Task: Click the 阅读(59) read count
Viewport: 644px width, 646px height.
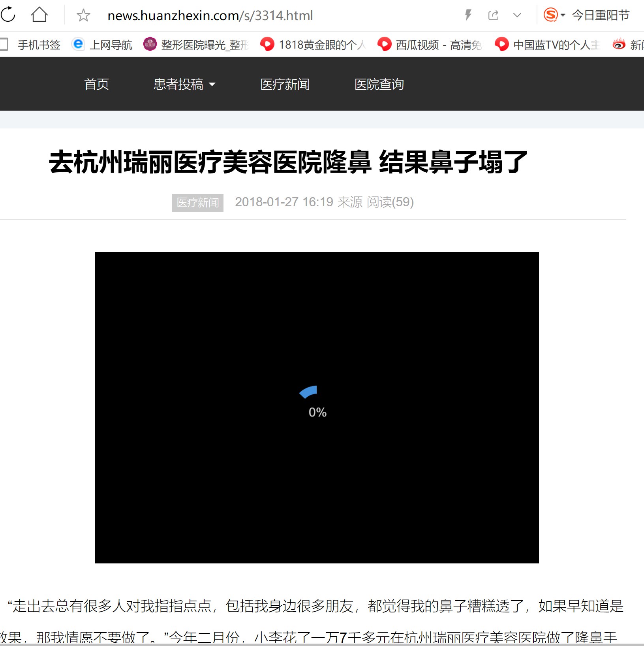Action: 390,202
